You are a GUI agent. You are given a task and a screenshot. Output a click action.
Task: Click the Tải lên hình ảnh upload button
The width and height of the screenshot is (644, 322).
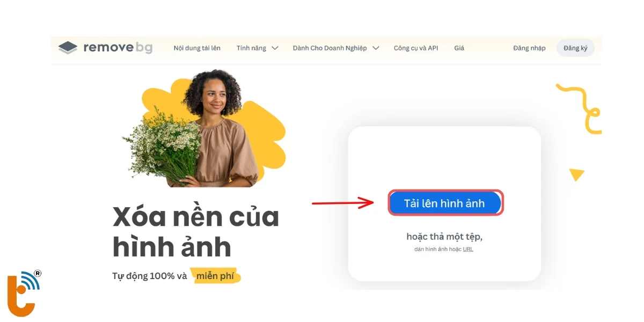click(444, 203)
